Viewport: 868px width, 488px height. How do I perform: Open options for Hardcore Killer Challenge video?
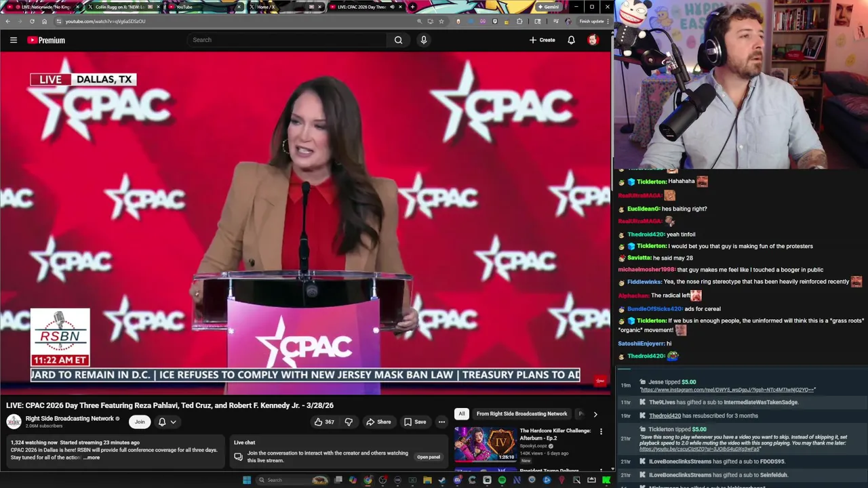[x=601, y=432]
